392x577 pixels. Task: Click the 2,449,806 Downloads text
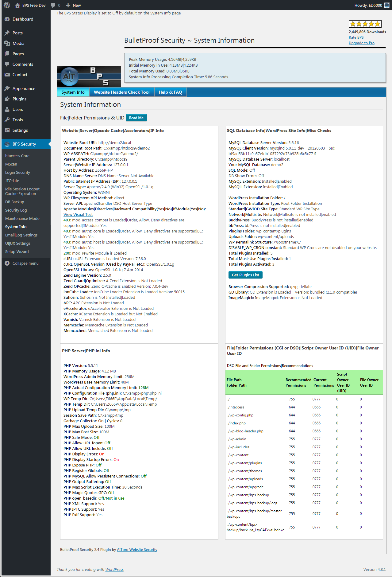coord(367,32)
